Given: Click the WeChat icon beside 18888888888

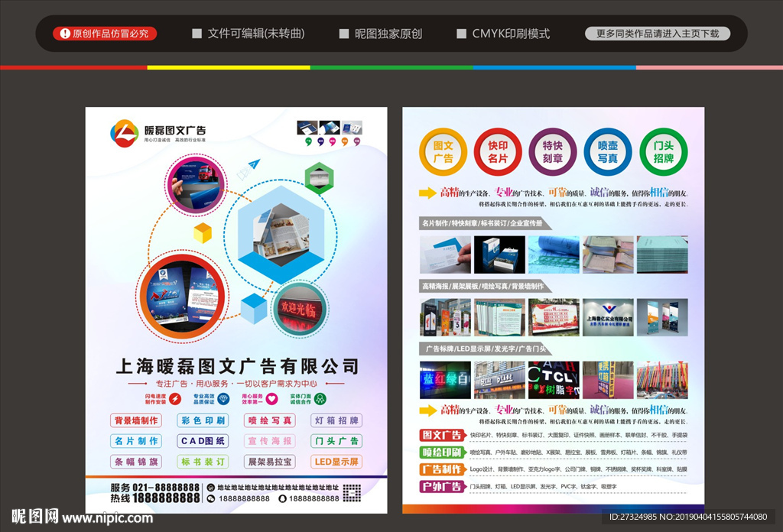Looking at the screenshot, I should click(212, 498).
